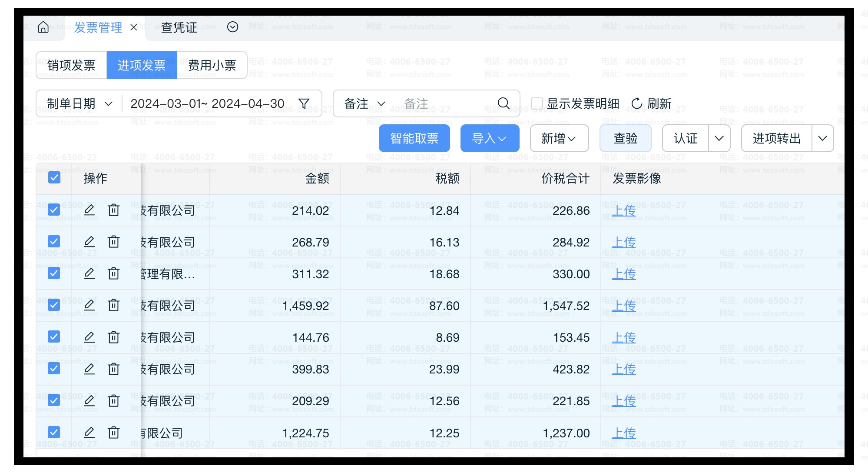Switch to the 销项发票 tab
The image size is (868, 473).
(x=72, y=65)
